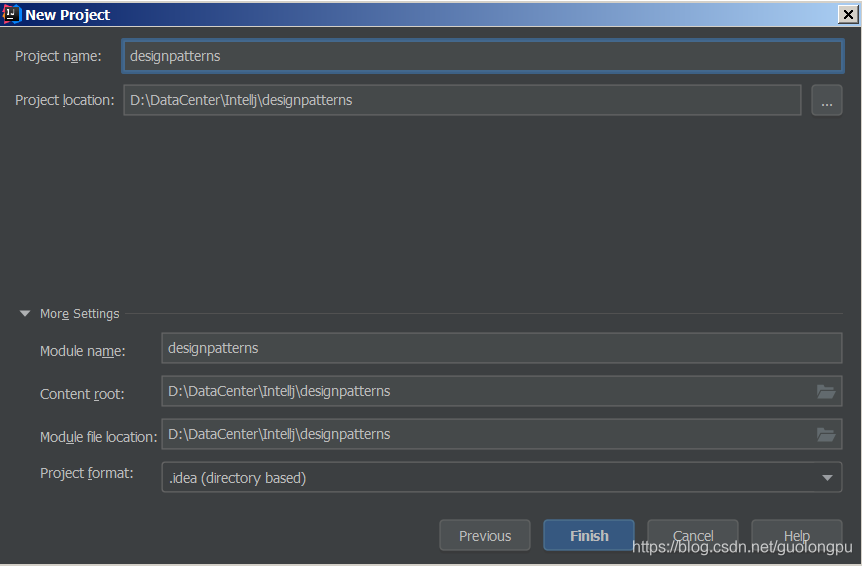
Task: Click the 'New Project' title text
Action: pos(68,15)
